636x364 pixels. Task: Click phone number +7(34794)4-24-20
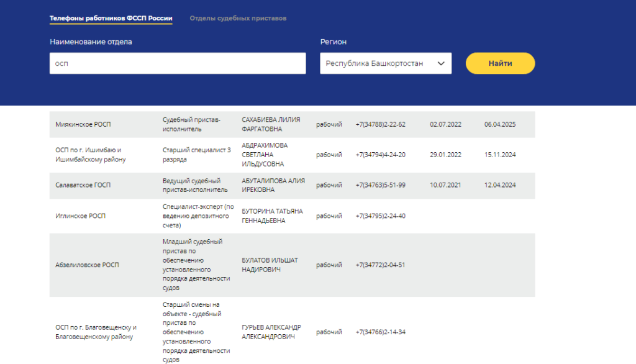[380, 155]
